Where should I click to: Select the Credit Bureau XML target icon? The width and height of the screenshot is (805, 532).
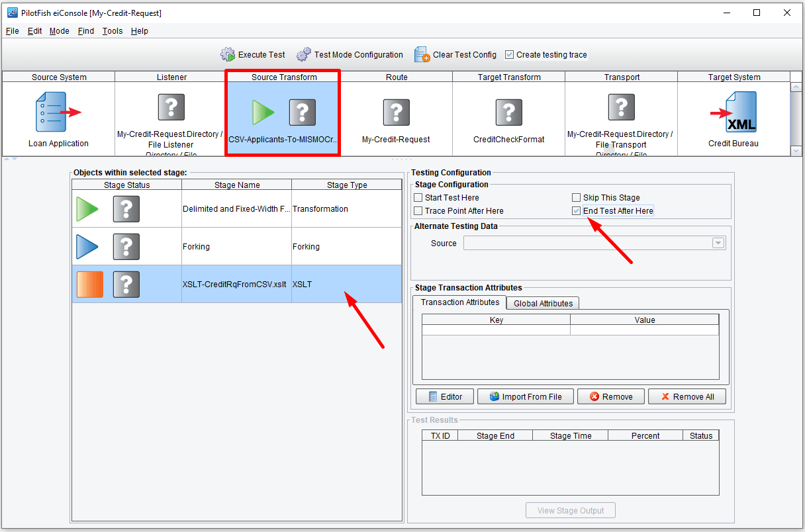click(x=734, y=112)
